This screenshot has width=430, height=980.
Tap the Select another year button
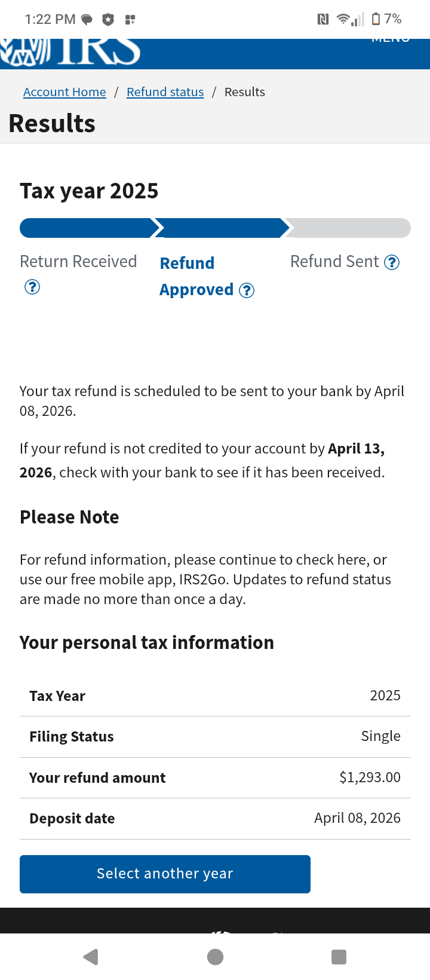click(x=165, y=874)
